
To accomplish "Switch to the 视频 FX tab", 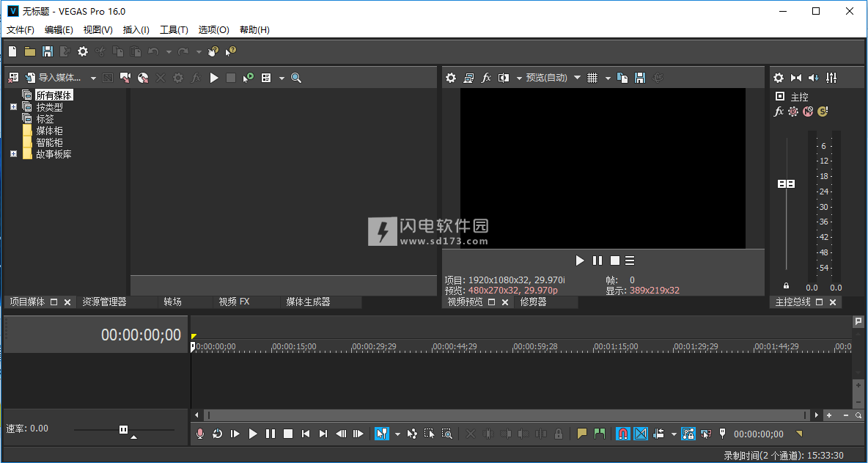I will coord(234,302).
